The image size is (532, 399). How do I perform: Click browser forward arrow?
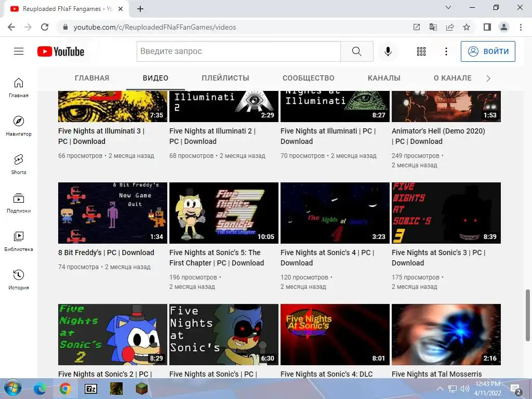point(28,27)
